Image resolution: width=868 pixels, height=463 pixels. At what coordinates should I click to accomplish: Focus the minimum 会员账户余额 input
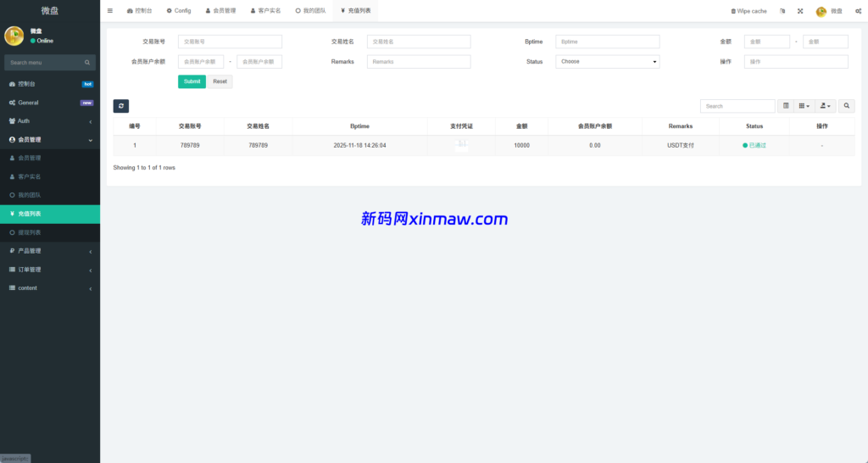(200, 61)
